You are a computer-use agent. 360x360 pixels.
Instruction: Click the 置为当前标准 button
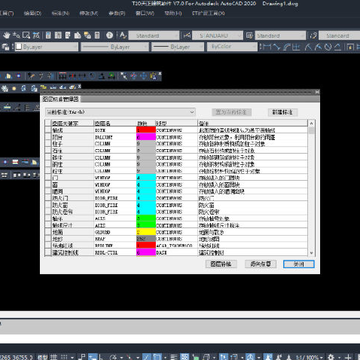click(x=232, y=112)
